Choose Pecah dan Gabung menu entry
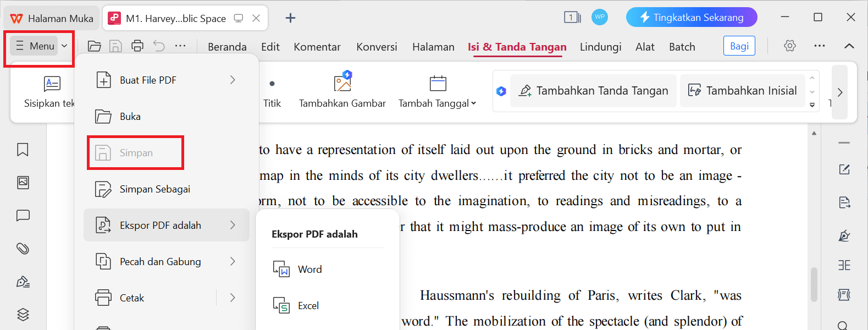Screen dimensions: 868x330 click(167, 261)
